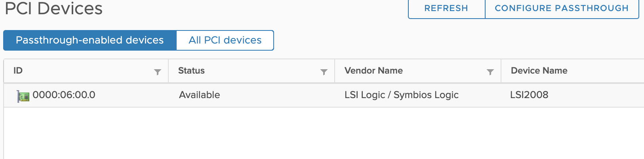Viewport: 644px width, 159px height.
Task: Open the Vendor Name column filter icon
Action: [490, 72]
